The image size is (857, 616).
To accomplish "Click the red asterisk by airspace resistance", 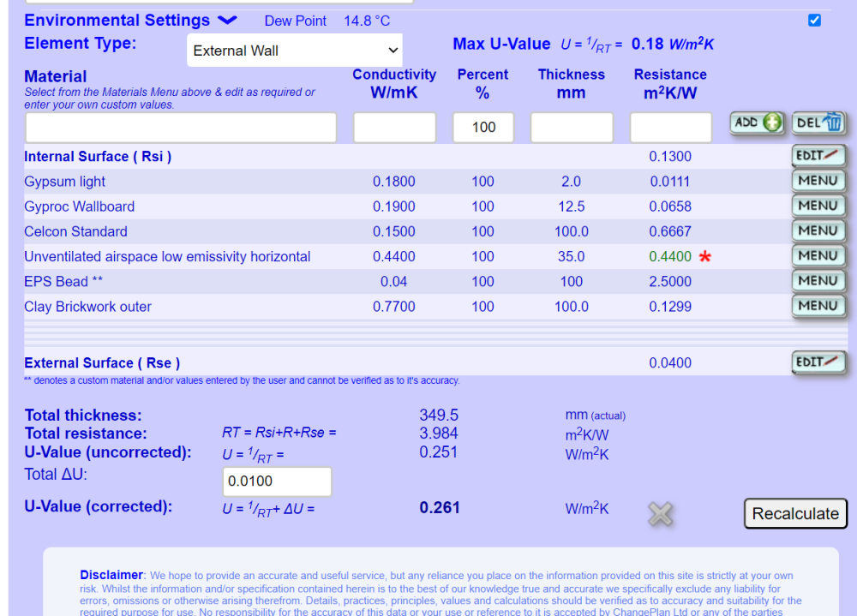I will click(x=705, y=256).
